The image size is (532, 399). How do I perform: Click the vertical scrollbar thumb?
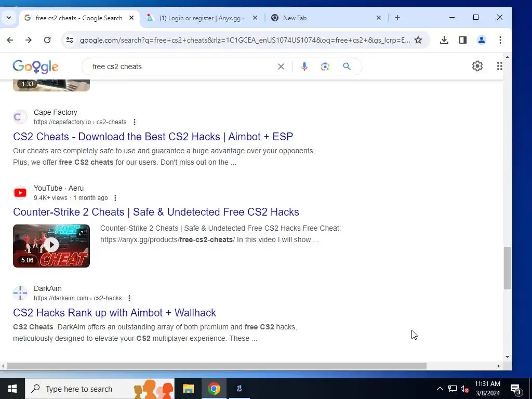pyautogui.click(x=507, y=268)
